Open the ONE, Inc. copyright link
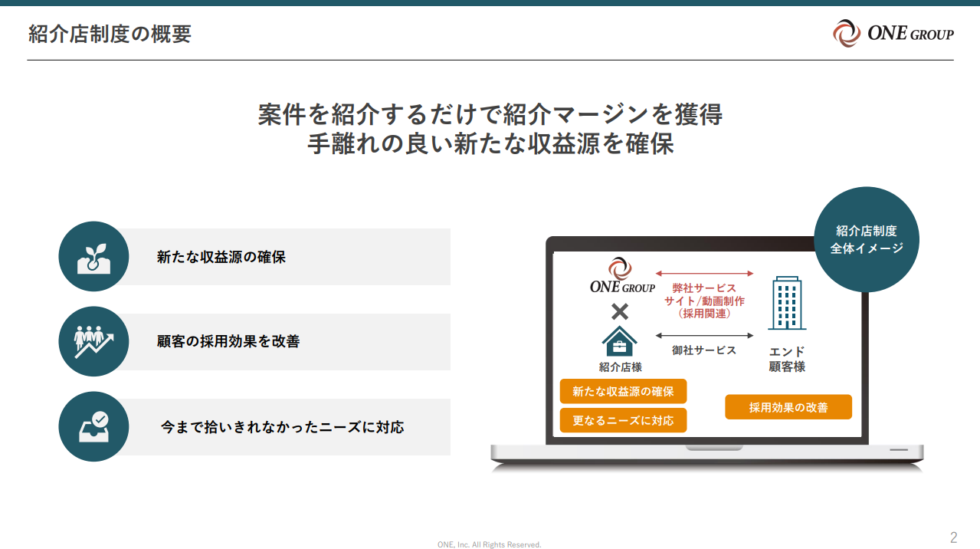The width and height of the screenshot is (980, 549). pyautogui.click(x=490, y=544)
